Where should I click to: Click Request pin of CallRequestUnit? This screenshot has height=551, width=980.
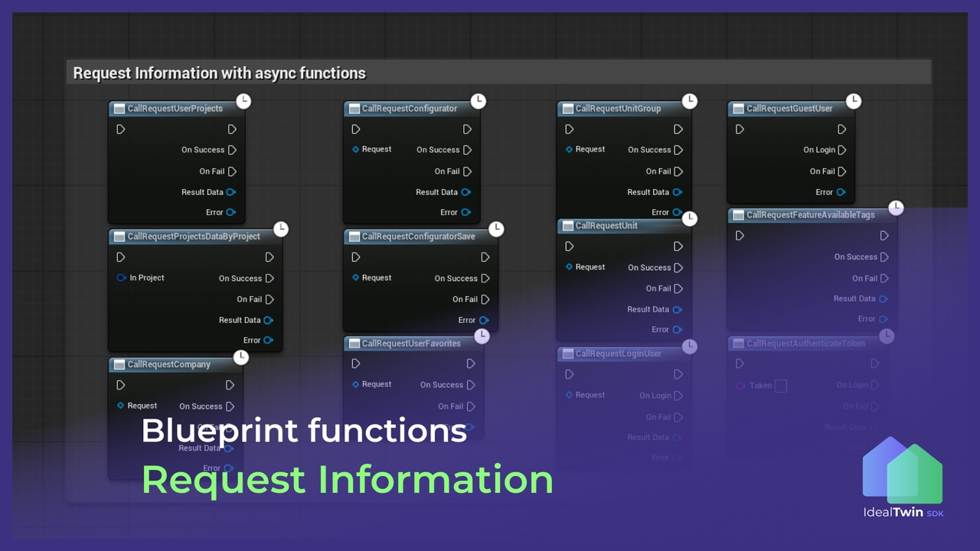click(x=569, y=267)
